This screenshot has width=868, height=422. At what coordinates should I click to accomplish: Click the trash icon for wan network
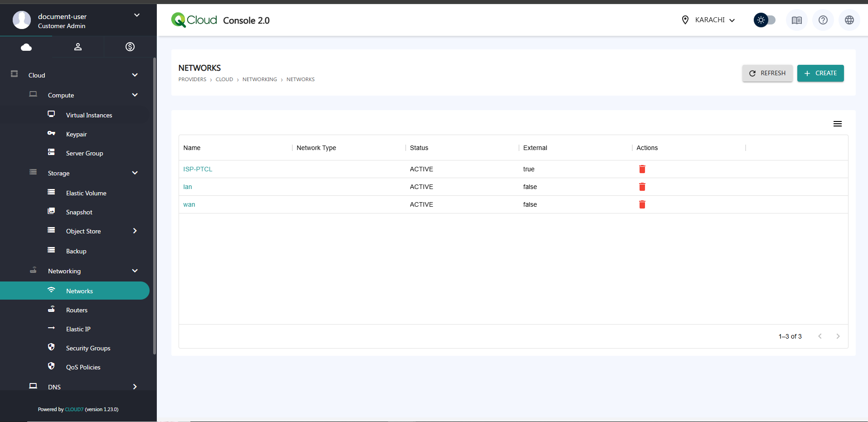coord(642,204)
